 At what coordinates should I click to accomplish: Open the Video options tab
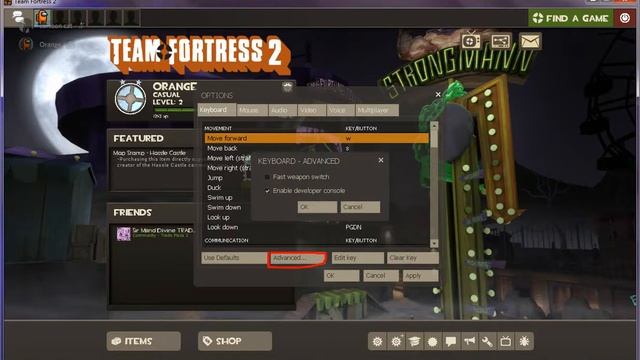click(311, 110)
